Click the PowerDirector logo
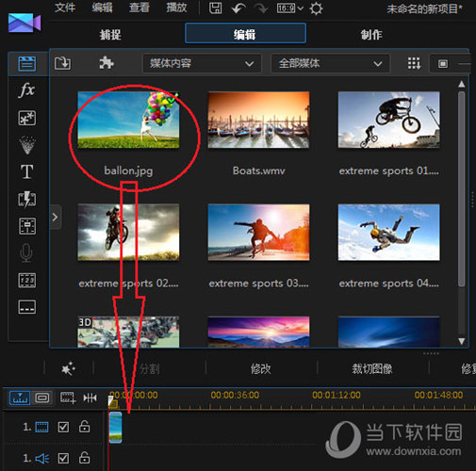 (25, 23)
